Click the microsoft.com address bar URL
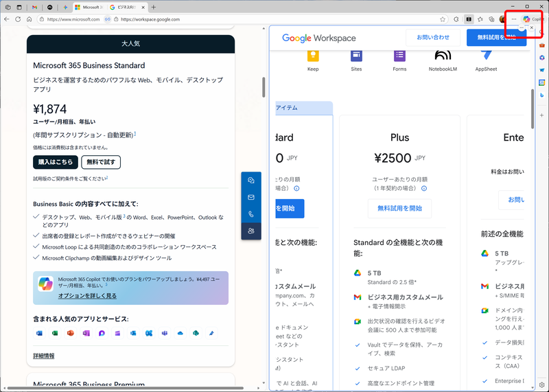This screenshot has width=549, height=392. click(73, 19)
